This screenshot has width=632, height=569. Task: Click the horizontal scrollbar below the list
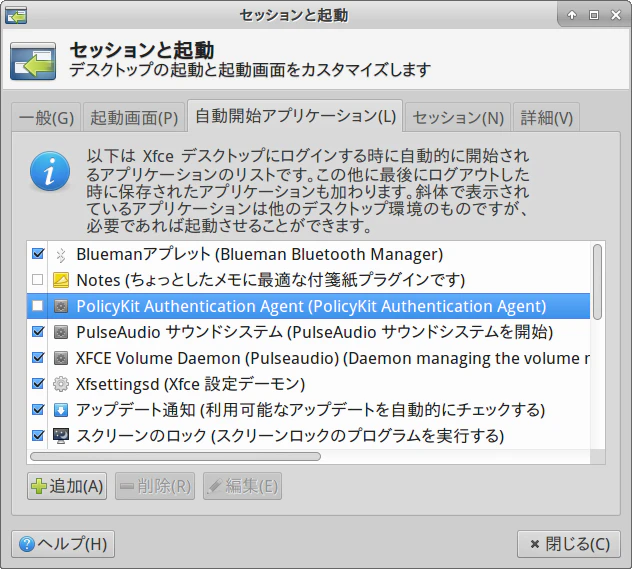(x=175, y=456)
